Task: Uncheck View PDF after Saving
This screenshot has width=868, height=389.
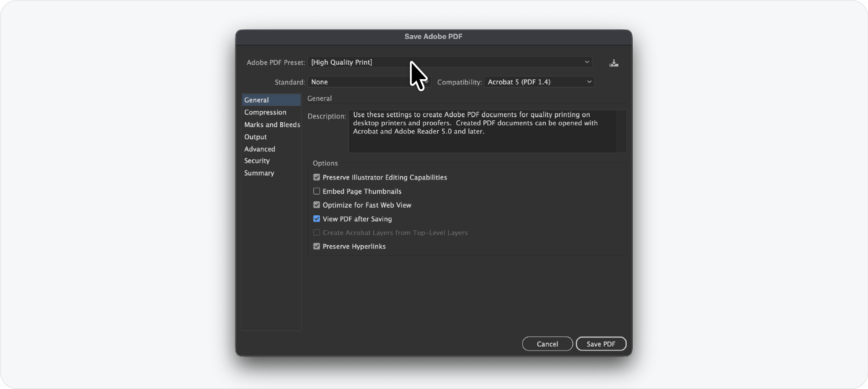Action: pos(317,219)
